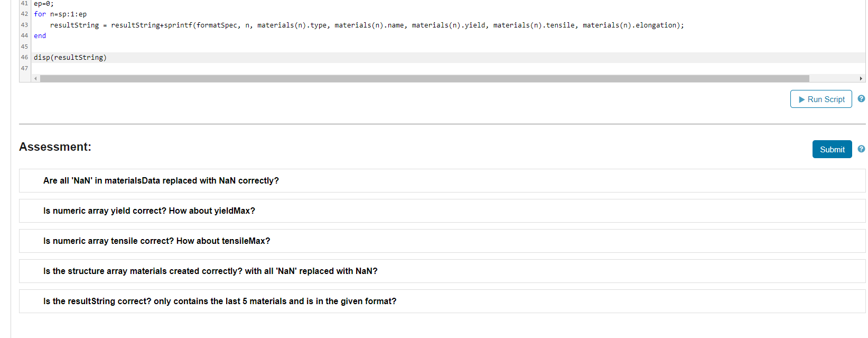Screen dimensions: 868x338
Task: Click the horizontal scrollbar thumb in editor
Action: click(425, 78)
